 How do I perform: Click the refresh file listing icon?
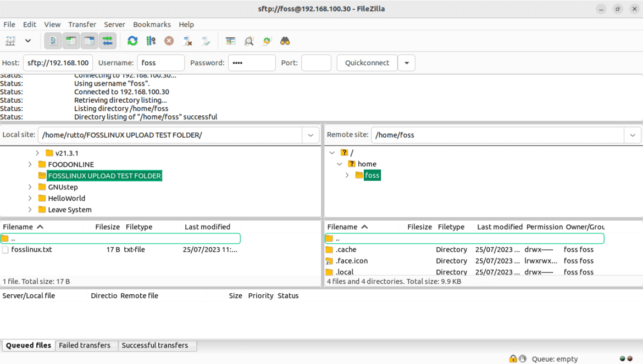point(132,41)
